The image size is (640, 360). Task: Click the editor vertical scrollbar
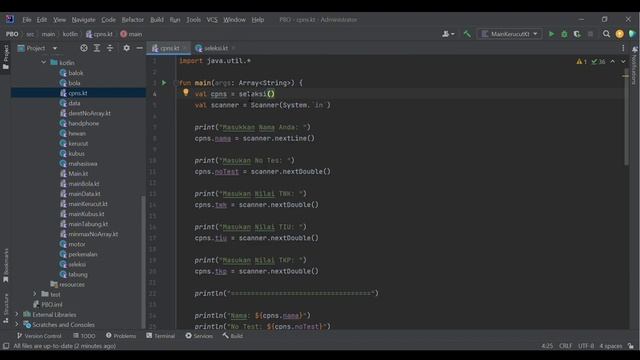tap(626, 118)
